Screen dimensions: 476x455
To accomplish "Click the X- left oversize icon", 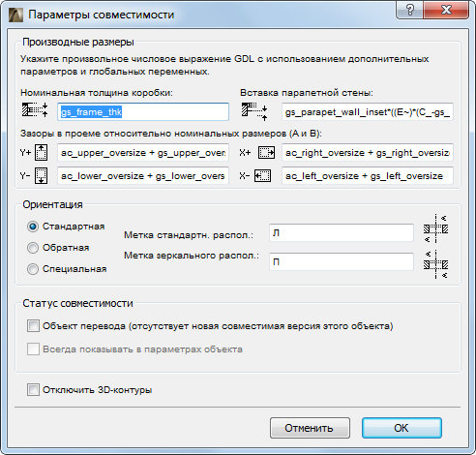I will 262,176.
